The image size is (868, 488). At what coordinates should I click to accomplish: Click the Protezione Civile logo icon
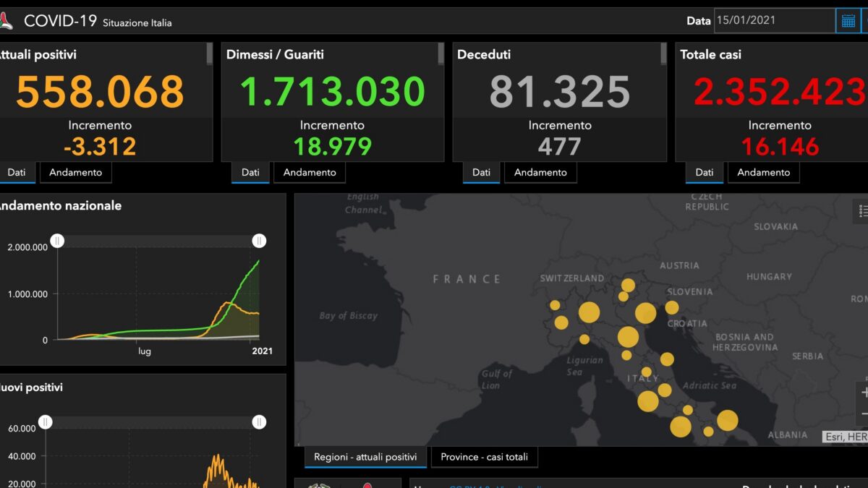4,21
